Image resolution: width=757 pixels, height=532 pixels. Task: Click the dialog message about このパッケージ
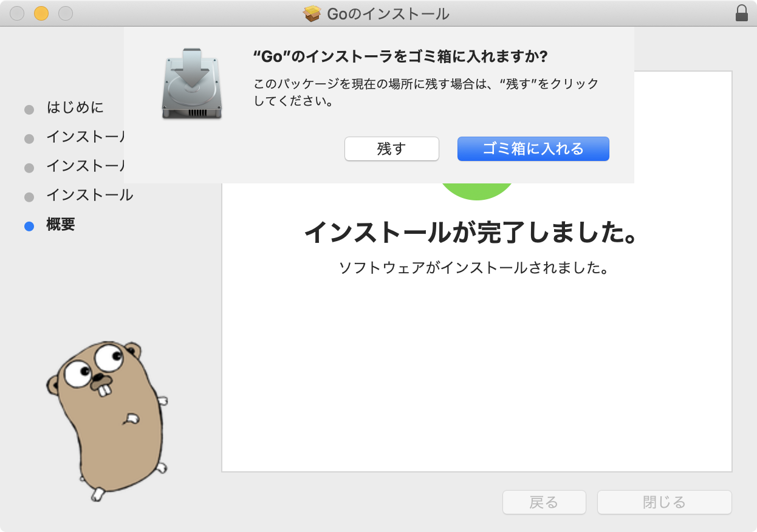click(x=426, y=92)
